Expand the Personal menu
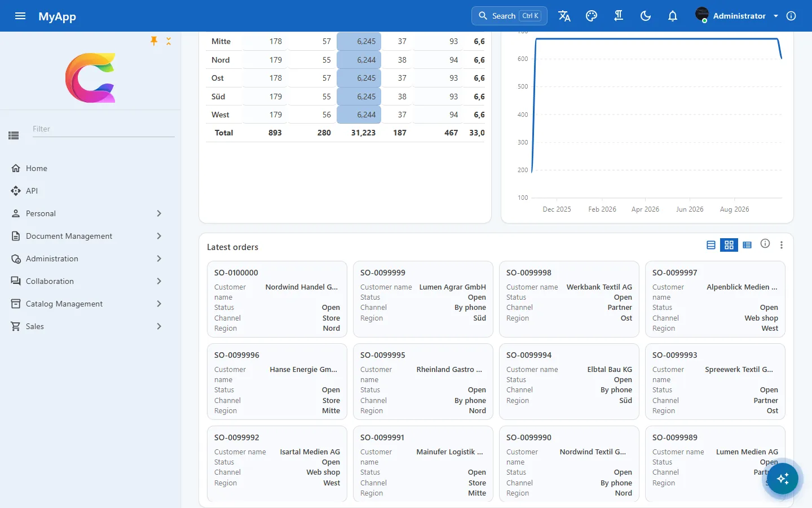The width and height of the screenshot is (812, 508). [x=90, y=213]
